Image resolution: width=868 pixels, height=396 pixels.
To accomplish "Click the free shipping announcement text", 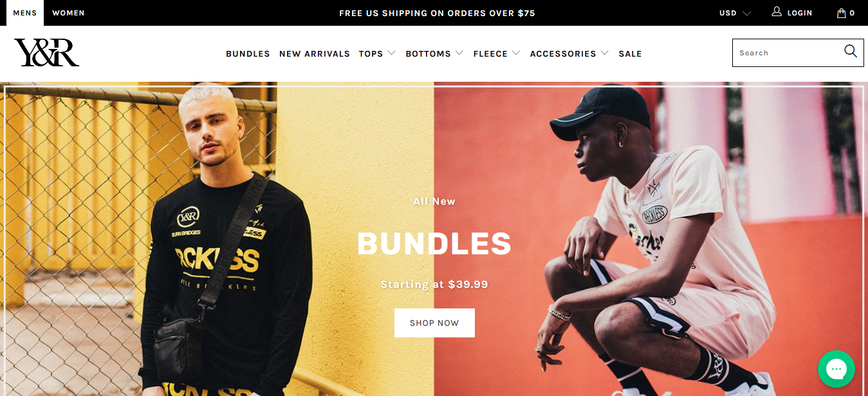I will 437,13.
